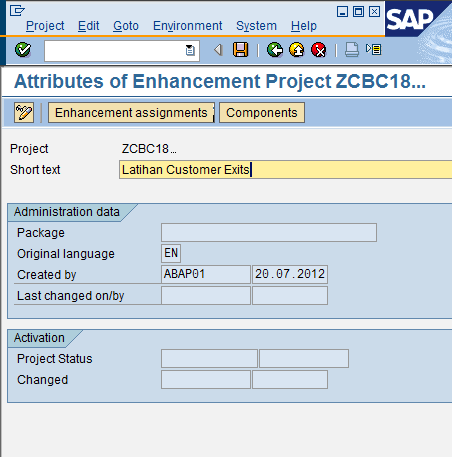452x457 pixels.
Task: Open the Edit menu
Action: click(88, 26)
